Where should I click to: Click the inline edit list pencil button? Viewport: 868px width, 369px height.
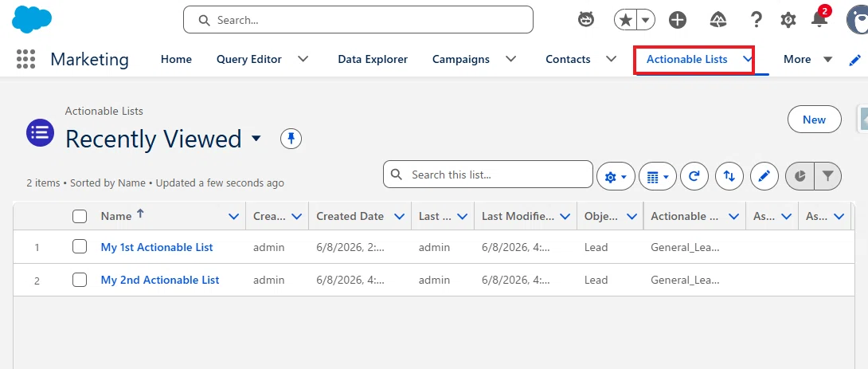pos(764,177)
